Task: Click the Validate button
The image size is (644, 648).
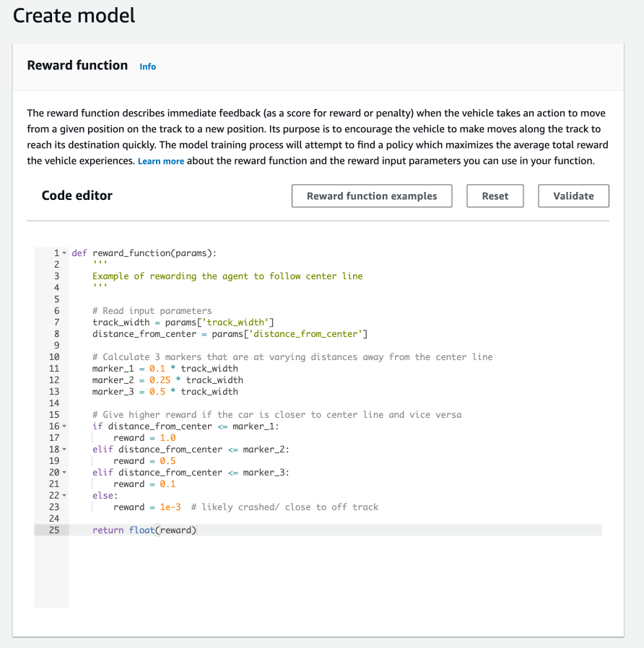Action: pos(573,196)
